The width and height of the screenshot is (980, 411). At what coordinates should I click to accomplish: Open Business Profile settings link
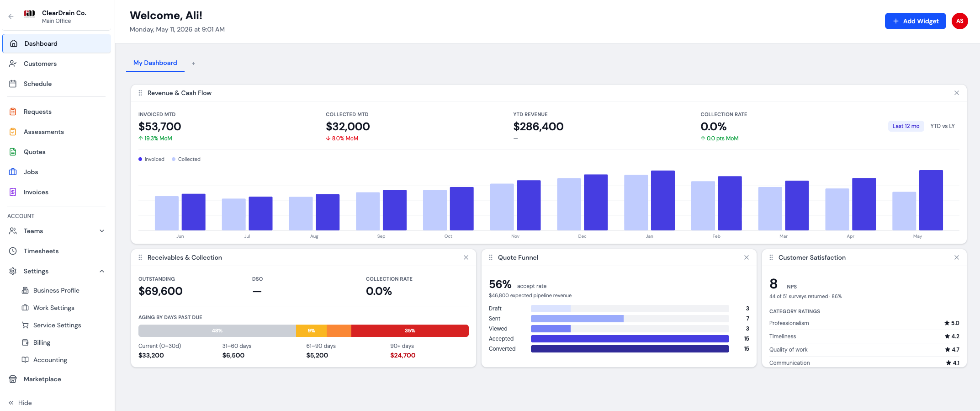56,290
